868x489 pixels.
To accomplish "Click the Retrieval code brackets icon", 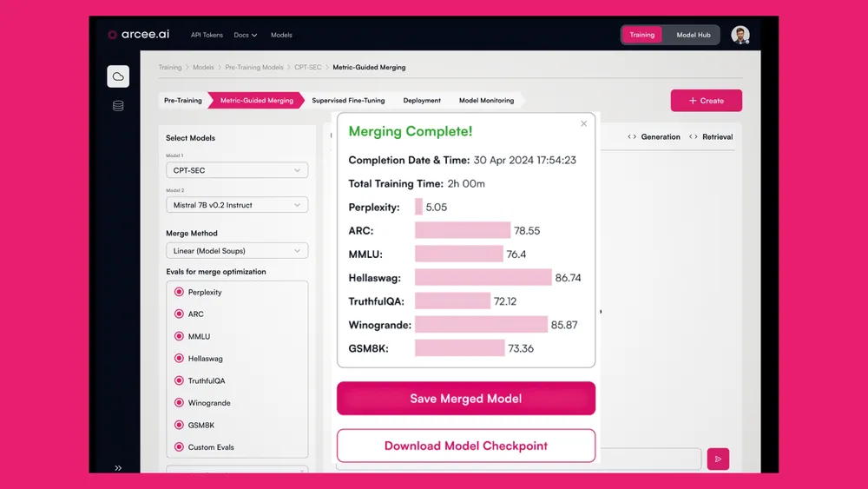I will (x=693, y=136).
